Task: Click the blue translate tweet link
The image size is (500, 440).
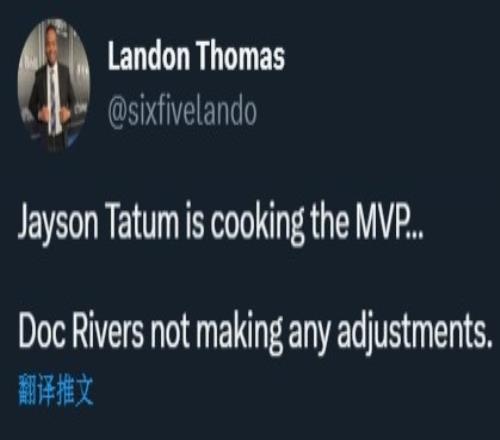Action: tap(56, 389)
